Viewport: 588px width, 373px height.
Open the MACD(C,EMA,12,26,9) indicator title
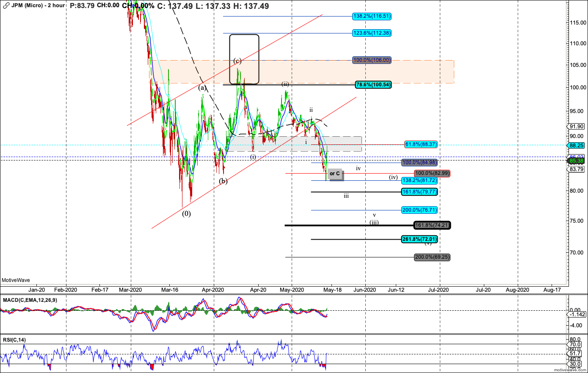coord(30,300)
